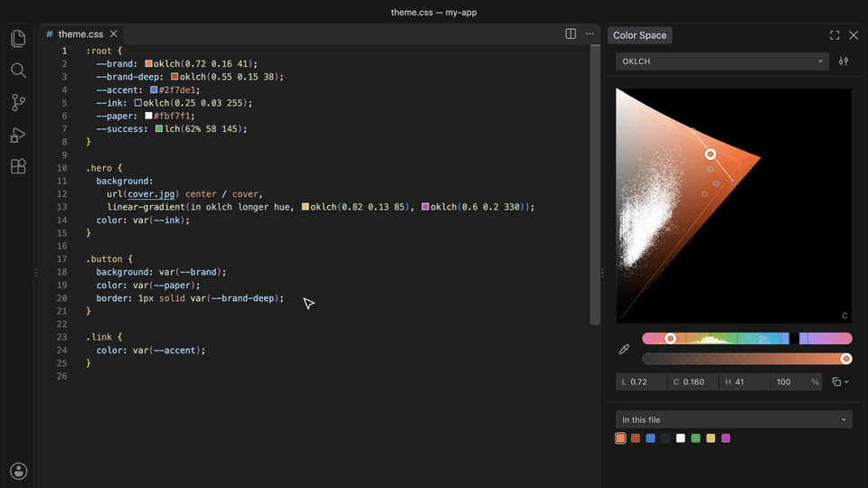868x488 pixels.
Task: Click "var(--ink)" on line 14
Action: 159,221
